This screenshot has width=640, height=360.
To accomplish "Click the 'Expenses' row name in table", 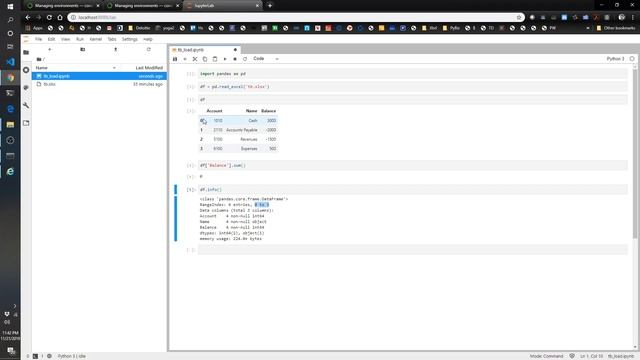I will (x=249, y=149).
